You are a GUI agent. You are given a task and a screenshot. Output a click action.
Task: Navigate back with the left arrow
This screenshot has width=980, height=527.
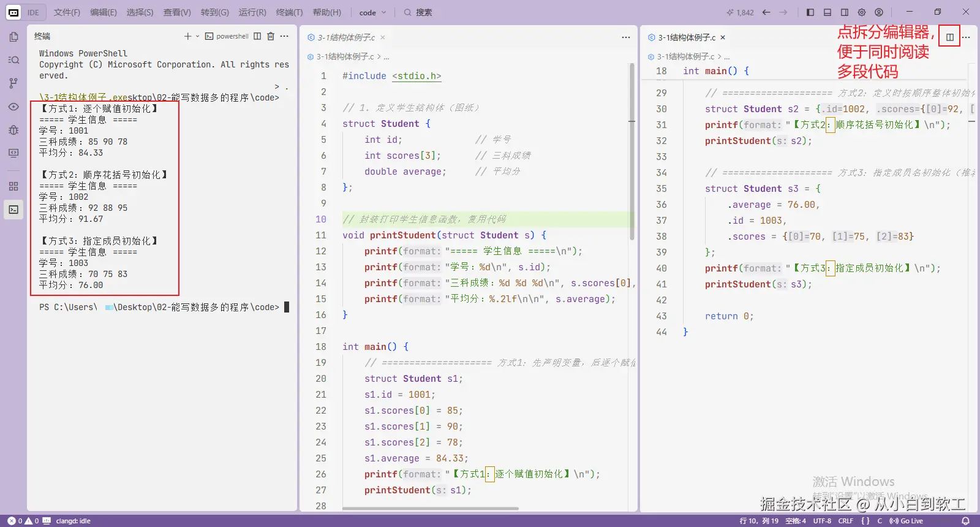[766, 12]
